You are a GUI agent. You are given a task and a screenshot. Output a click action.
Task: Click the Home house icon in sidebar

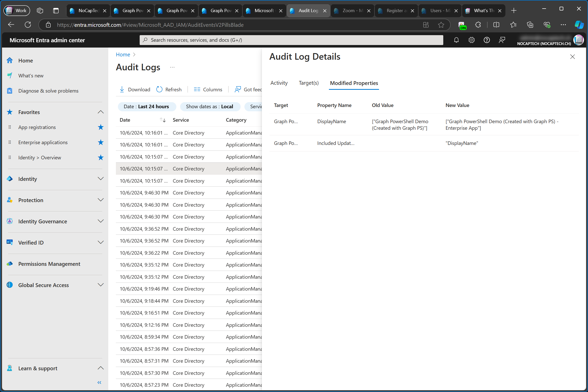coord(10,60)
